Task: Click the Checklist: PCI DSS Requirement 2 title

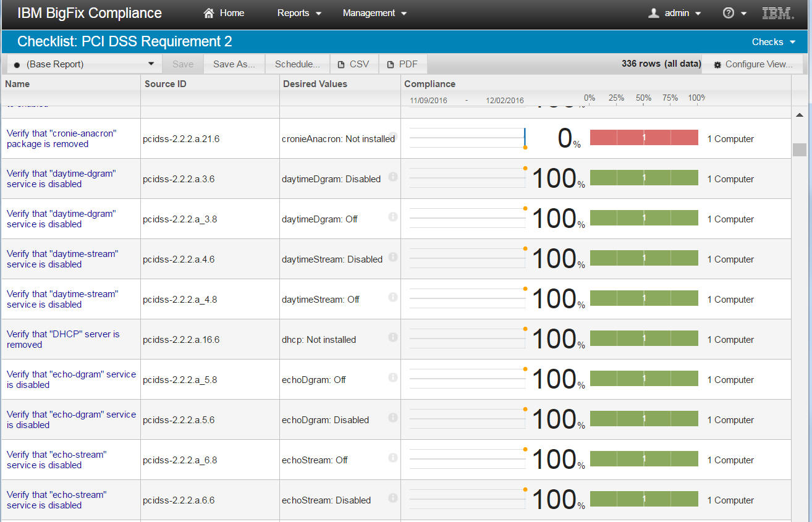Action: (x=125, y=42)
